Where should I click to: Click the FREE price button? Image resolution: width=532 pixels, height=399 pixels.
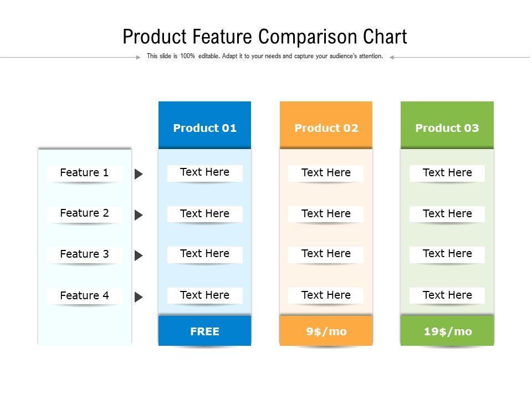point(204,331)
